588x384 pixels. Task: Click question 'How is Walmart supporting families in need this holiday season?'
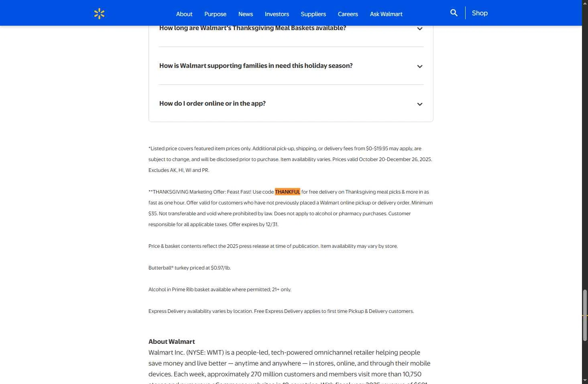[x=256, y=65]
